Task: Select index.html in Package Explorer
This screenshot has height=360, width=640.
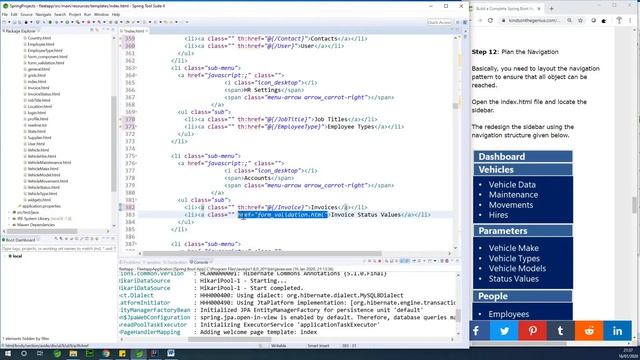Action: (37, 82)
